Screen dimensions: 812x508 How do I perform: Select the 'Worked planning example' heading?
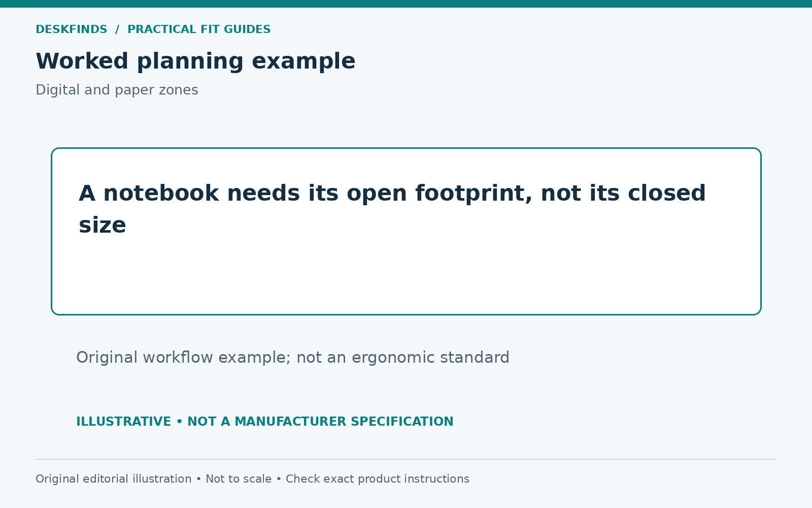195,61
